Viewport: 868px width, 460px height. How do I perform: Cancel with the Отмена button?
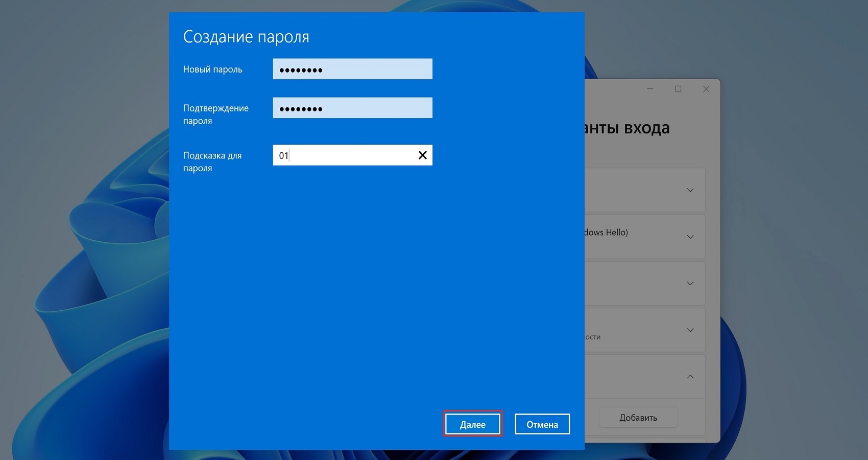pyautogui.click(x=542, y=424)
